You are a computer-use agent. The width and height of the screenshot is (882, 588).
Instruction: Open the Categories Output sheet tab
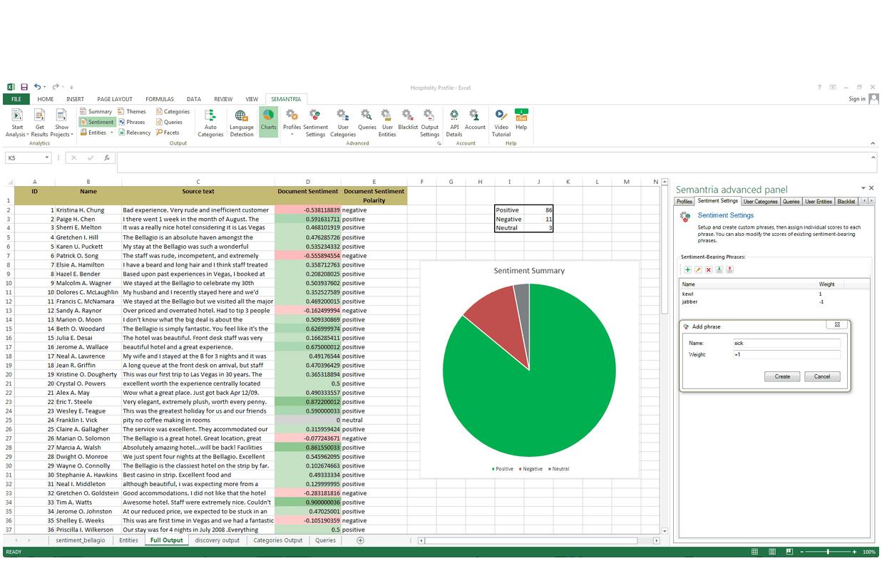277,540
